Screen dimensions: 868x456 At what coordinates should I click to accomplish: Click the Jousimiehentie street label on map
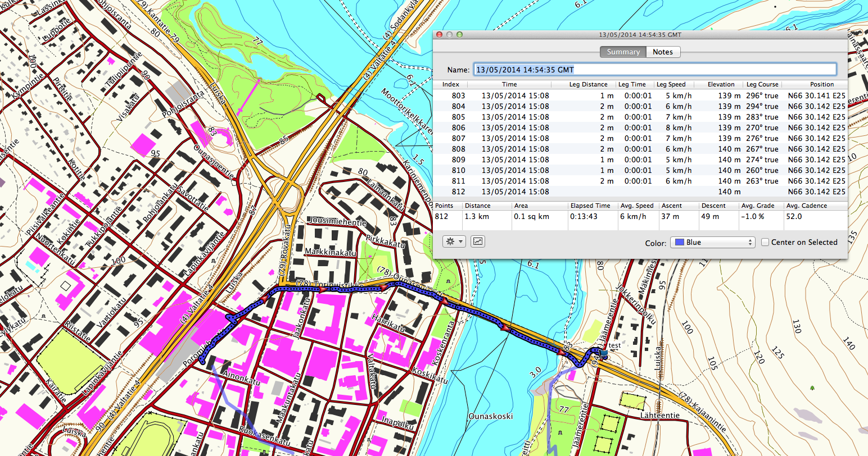338,222
